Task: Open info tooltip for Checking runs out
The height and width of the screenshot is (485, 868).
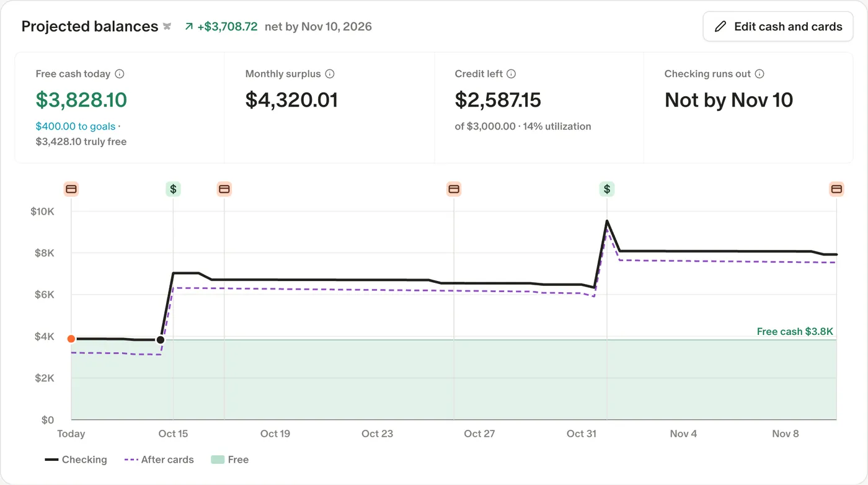Action: pyautogui.click(x=759, y=74)
